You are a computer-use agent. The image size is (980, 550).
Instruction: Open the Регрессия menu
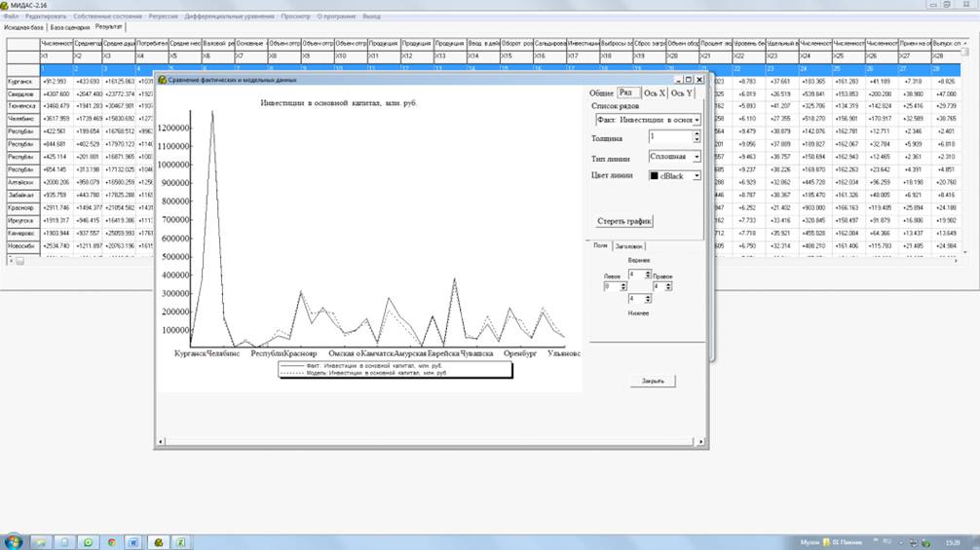pyautogui.click(x=163, y=17)
